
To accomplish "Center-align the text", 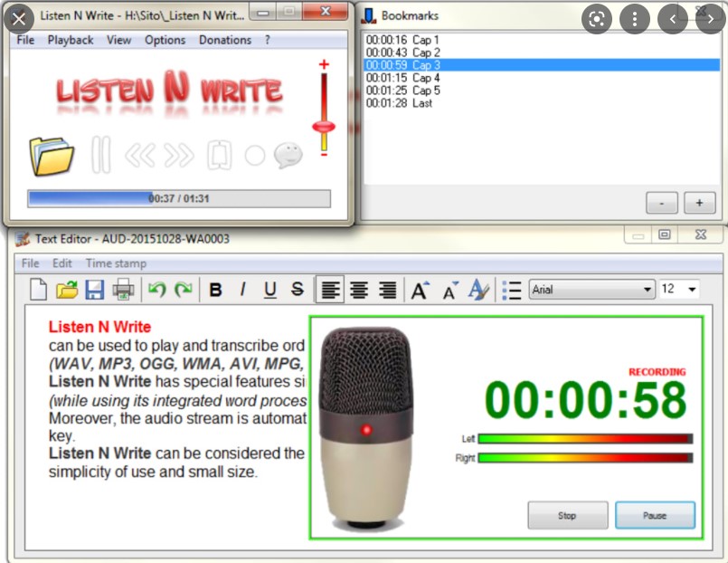I will point(359,290).
